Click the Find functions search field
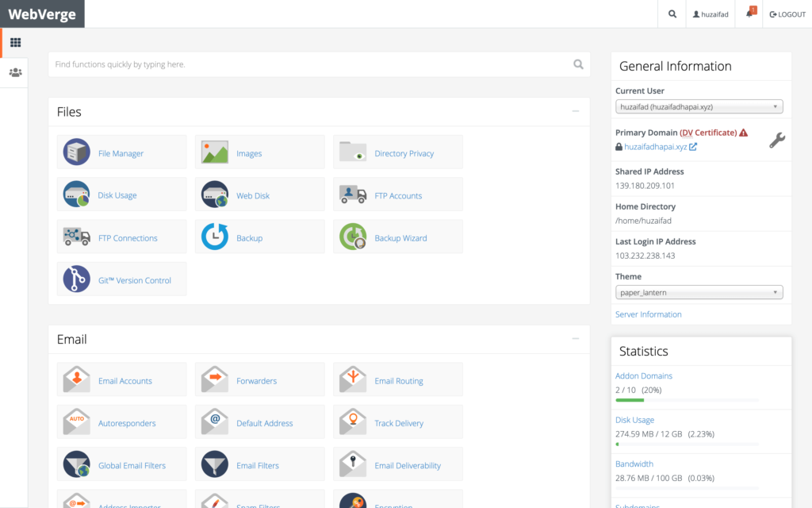The height and width of the screenshot is (508, 812). (x=309, y=64)
